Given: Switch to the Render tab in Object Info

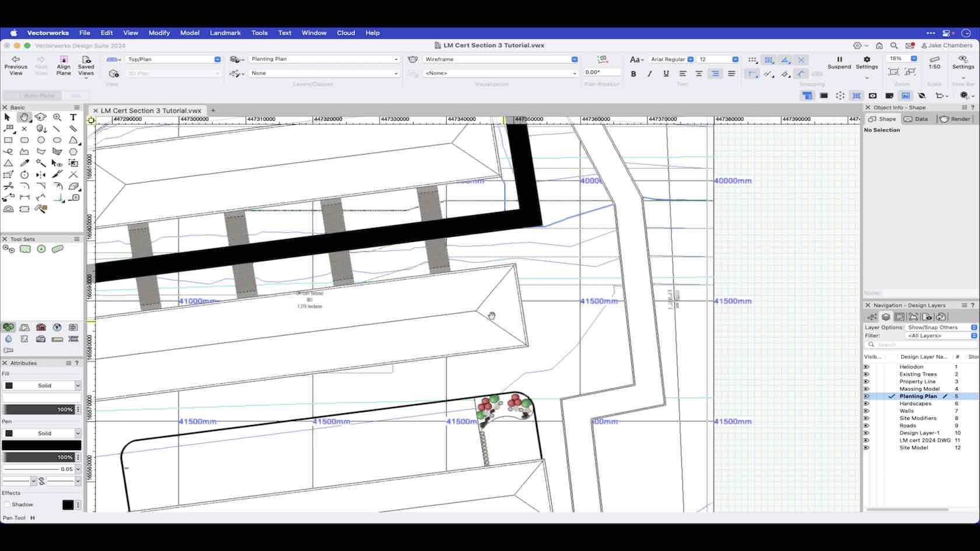Looking at the screenshot, I should coord(955,119).
